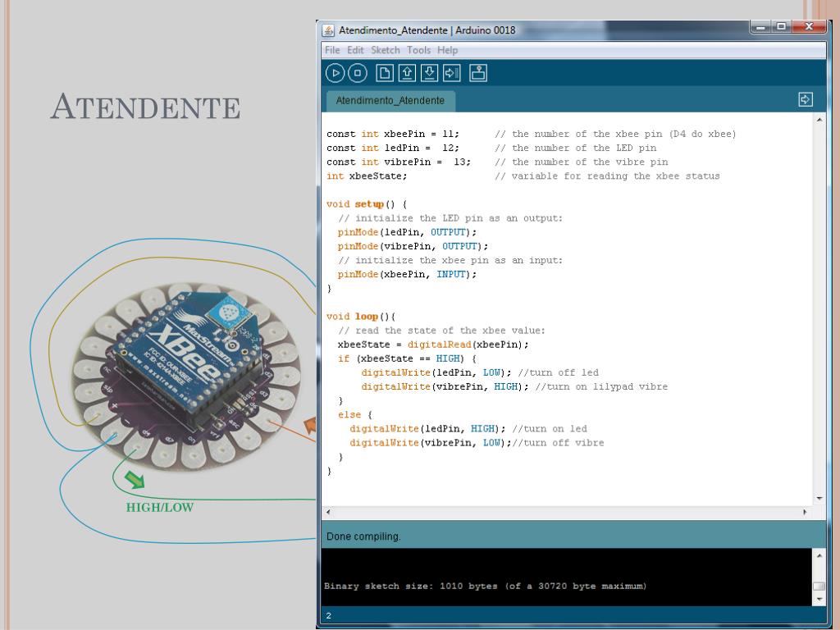Click the "Atendimento_Atendente | Arduino 0018" window title
Image resolution: width=840 pixels, height=630 pixels.
[427, 30]
